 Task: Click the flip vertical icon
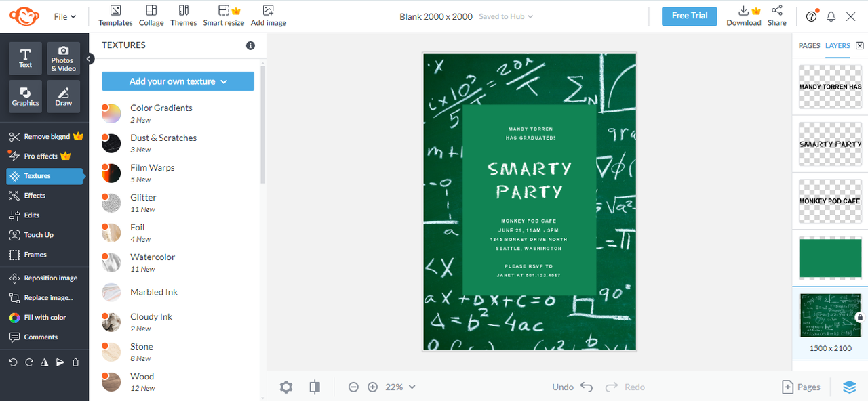[x=60, y=362]
